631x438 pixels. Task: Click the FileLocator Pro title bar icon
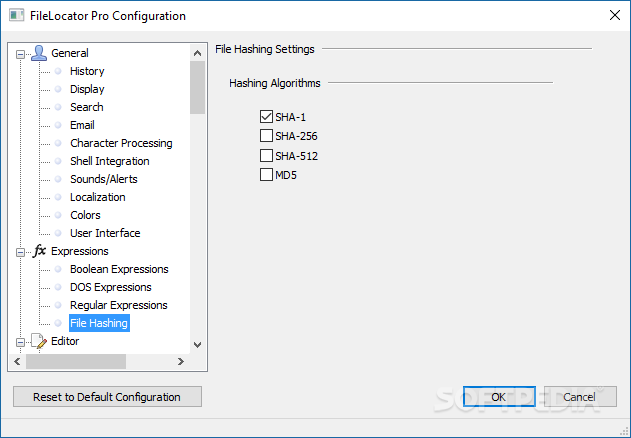tap(16, 15)
